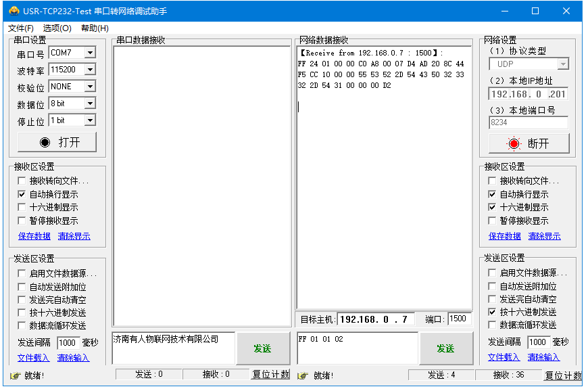588x391 pixels.
Task: Click the serial port open indicator icon
Action: pos(45,142)
